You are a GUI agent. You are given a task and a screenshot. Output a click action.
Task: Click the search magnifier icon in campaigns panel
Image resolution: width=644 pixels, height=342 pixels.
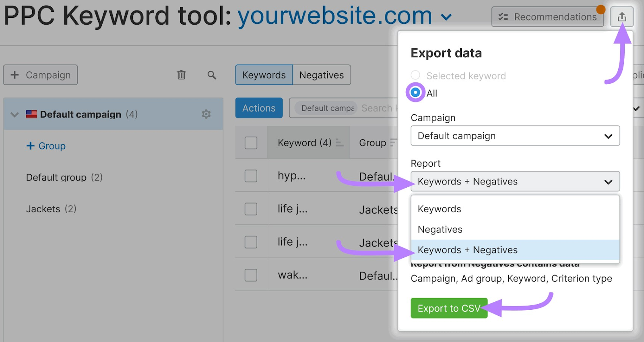tap(212, 75)
